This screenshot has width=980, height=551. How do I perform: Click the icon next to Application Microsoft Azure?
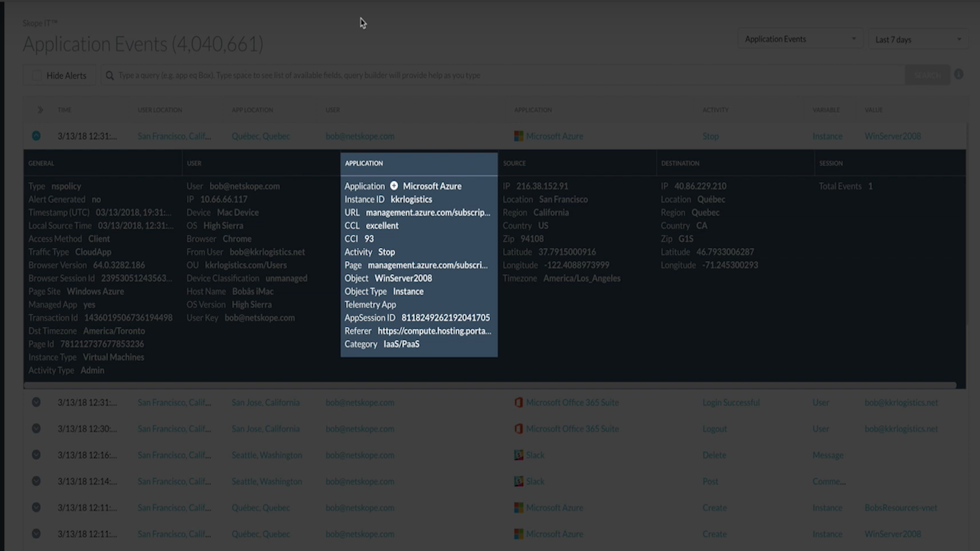394,186
